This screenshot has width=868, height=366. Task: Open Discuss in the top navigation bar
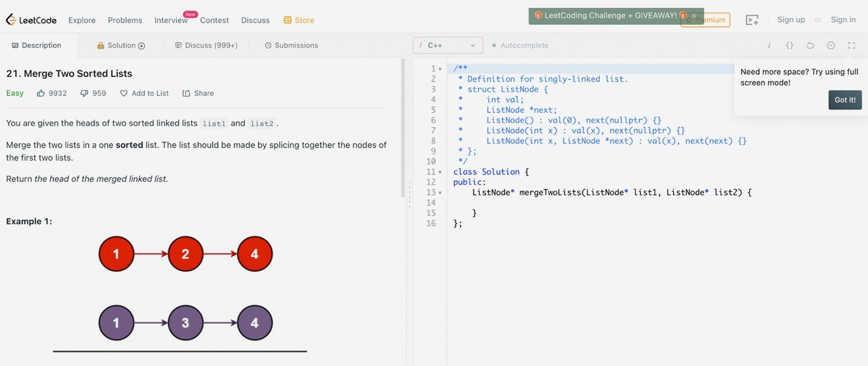tap(255, 20)
